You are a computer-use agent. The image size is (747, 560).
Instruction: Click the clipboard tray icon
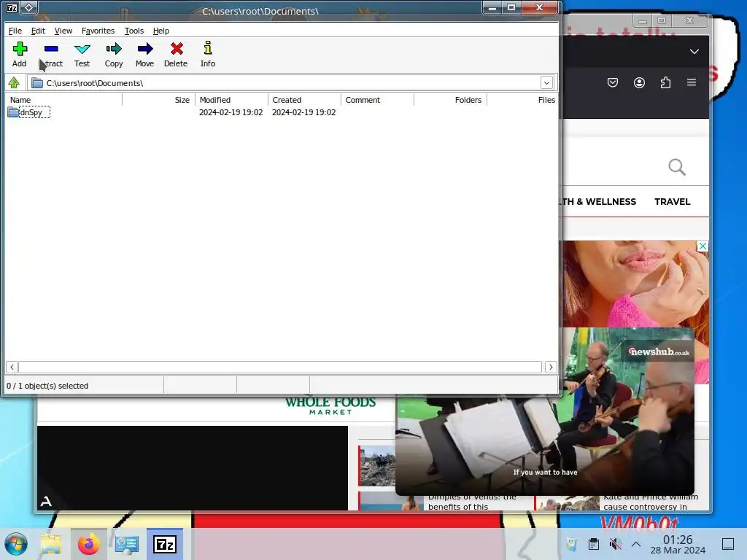[x=594, y=544]
